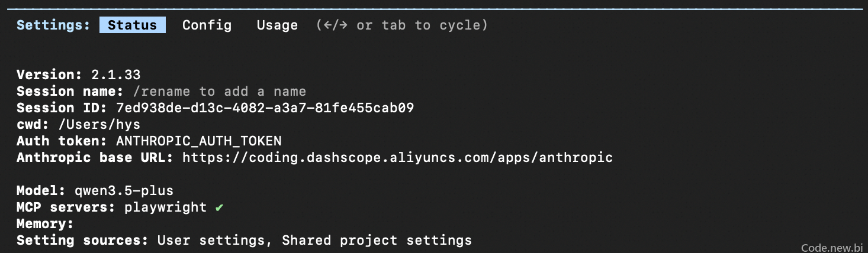Select the version number 2.1.33
This screenshot has width=868, height=253.
(x=115, y=75)
